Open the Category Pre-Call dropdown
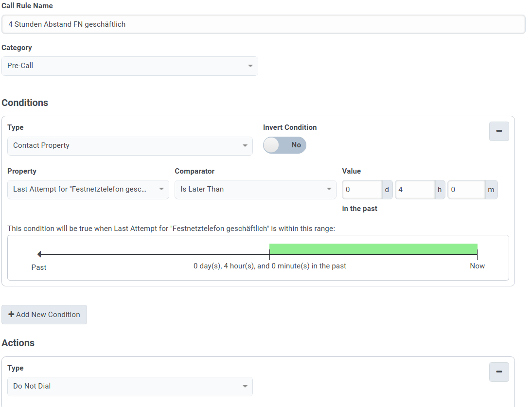Viewport: 532px width, 407px height. point(129,66)
